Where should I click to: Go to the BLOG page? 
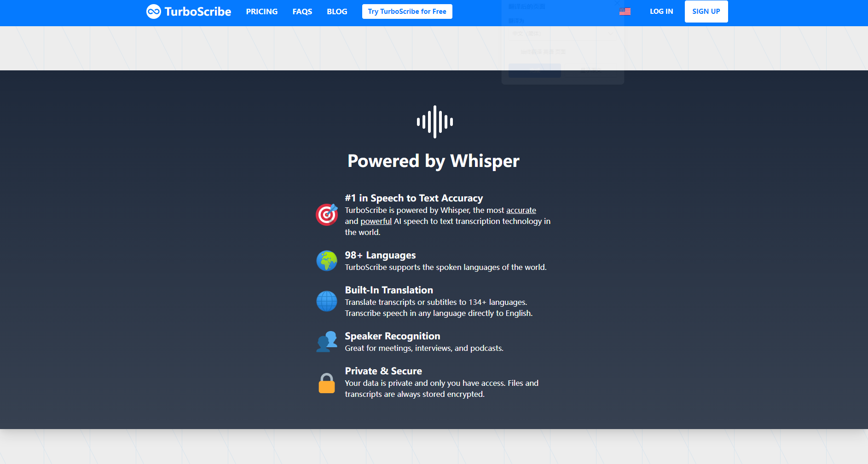click(337, 11)
